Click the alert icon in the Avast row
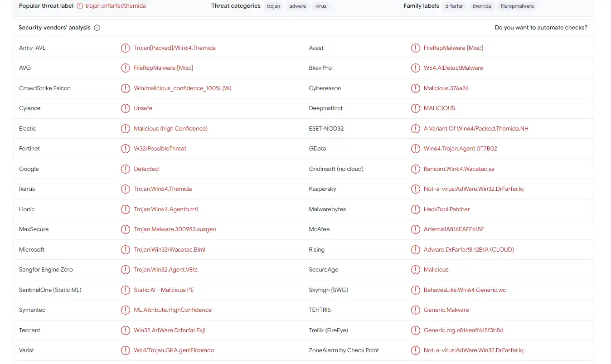 (x=415, y=48)
